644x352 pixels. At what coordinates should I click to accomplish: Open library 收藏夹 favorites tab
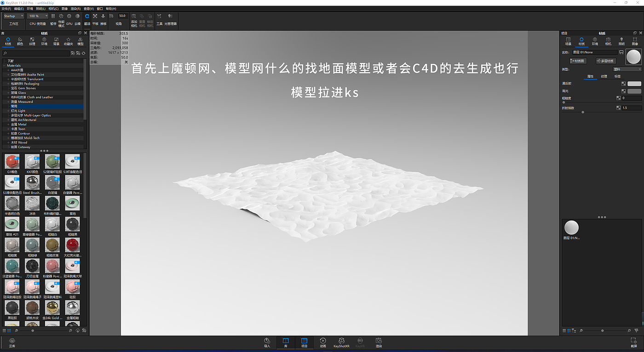click(x=69, y=41)
